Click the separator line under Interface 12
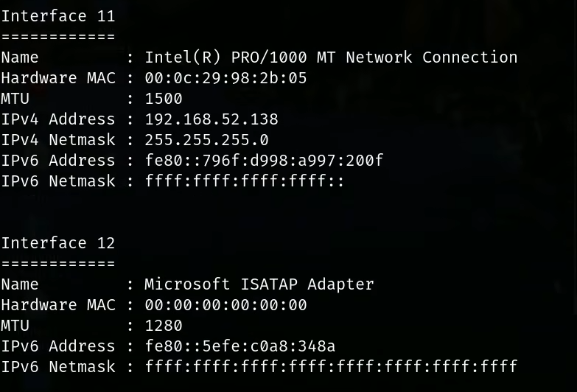 58,264
